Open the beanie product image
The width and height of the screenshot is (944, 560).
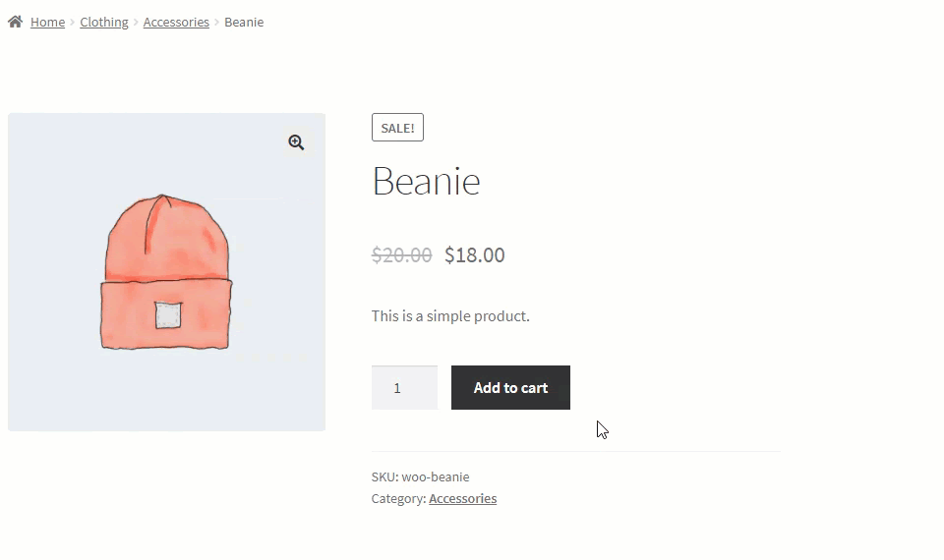tap(166, 272)
